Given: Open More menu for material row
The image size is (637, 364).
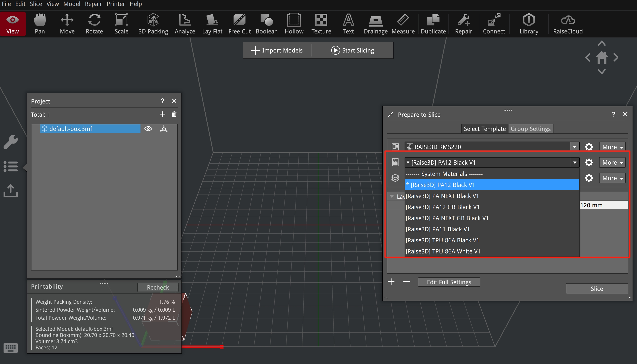Looking at the screenshot, I should pyautogui.click(x=612, y=162).
